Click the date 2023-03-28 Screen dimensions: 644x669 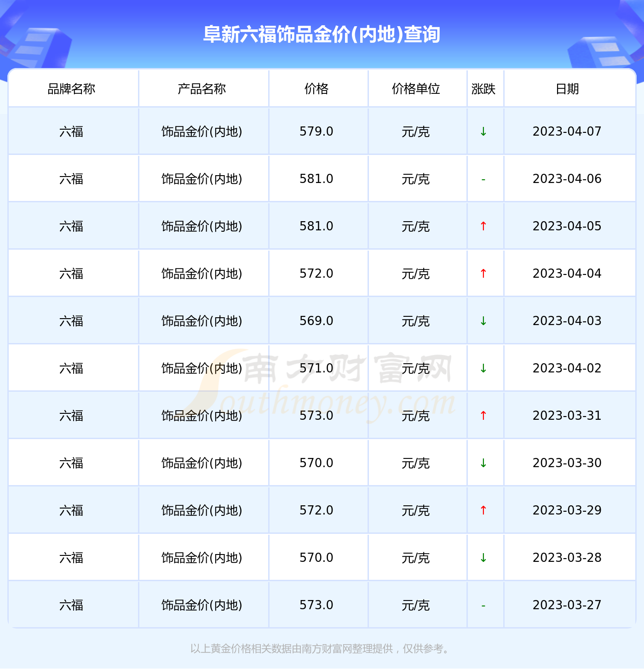567,558
